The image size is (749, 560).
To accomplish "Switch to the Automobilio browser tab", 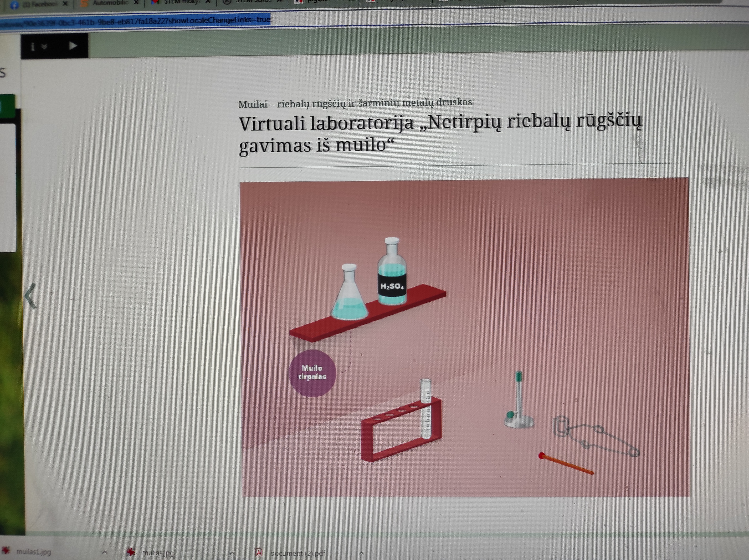I will pos(110,3).
